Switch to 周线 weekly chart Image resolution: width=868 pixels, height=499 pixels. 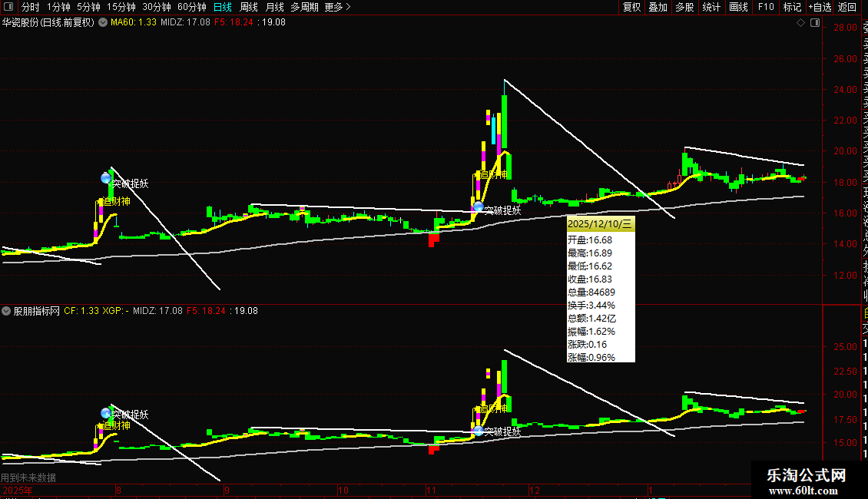[x=249, y=7]
